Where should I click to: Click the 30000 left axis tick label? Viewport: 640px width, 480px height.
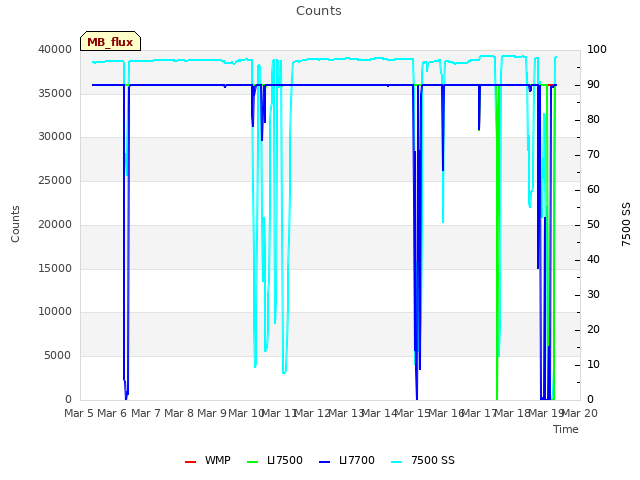(x=55, y=136)
